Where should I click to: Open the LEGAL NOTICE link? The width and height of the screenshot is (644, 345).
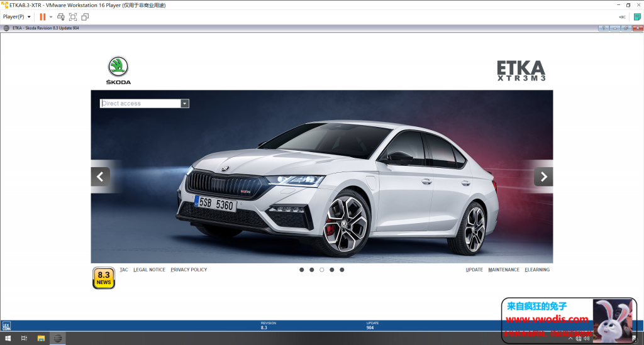click(x=149, y=270)
